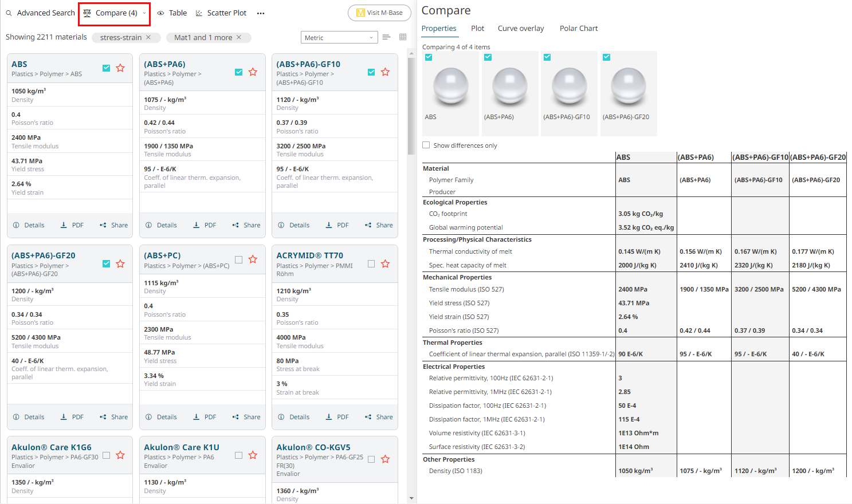This screenshot has width=852, height=504.
Task: Remove the Mat1 and 1 more filter
Action: (239, 37)
